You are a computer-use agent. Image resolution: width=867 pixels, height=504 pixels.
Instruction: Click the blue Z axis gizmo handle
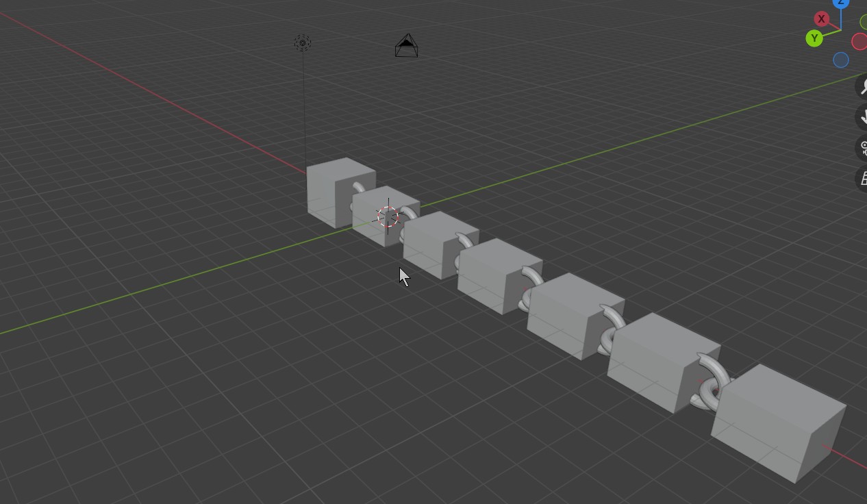point(841,3)
